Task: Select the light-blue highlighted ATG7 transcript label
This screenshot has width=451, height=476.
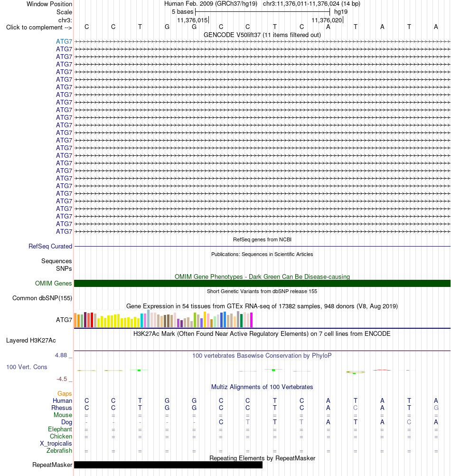Action: 64,42
